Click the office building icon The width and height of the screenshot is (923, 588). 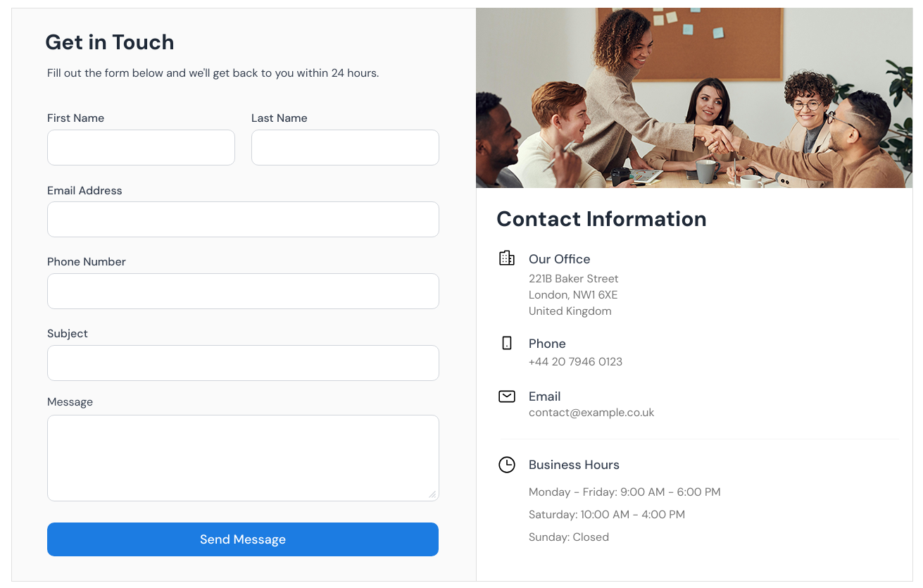[506, 258]
